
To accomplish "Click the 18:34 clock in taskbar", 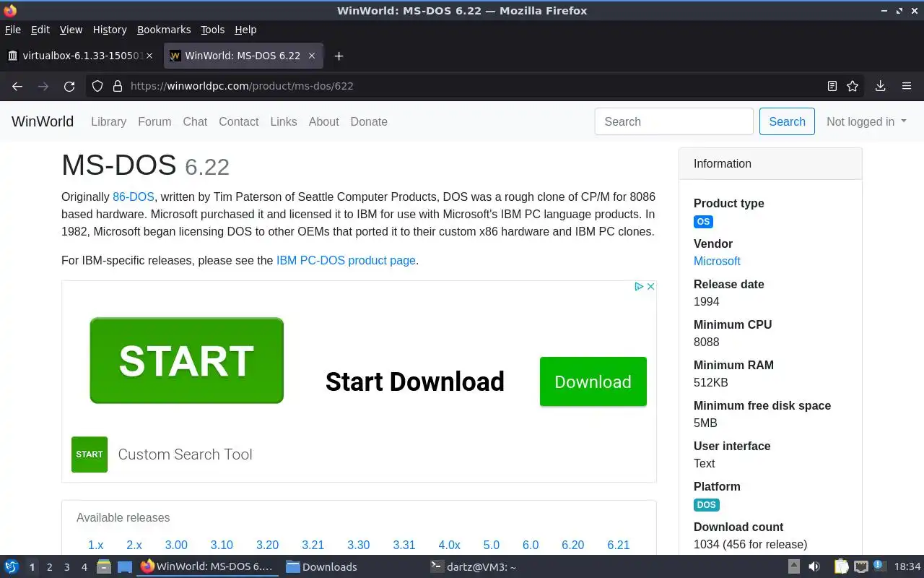I will pyautogui.click(x=907, y=567).
